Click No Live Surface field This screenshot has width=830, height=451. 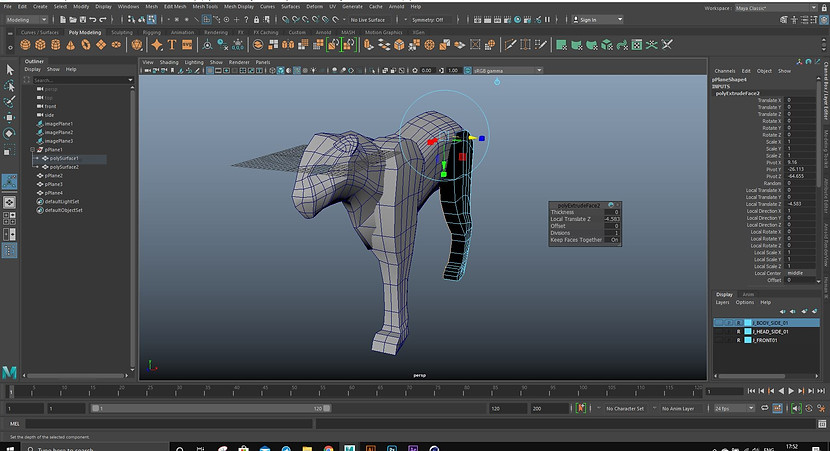click(368, 20)
